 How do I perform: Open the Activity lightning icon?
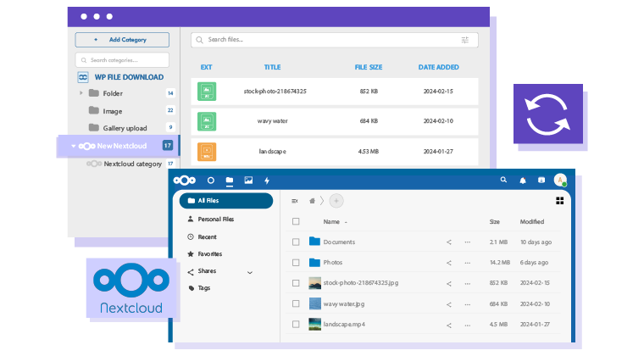coord(267,181)
